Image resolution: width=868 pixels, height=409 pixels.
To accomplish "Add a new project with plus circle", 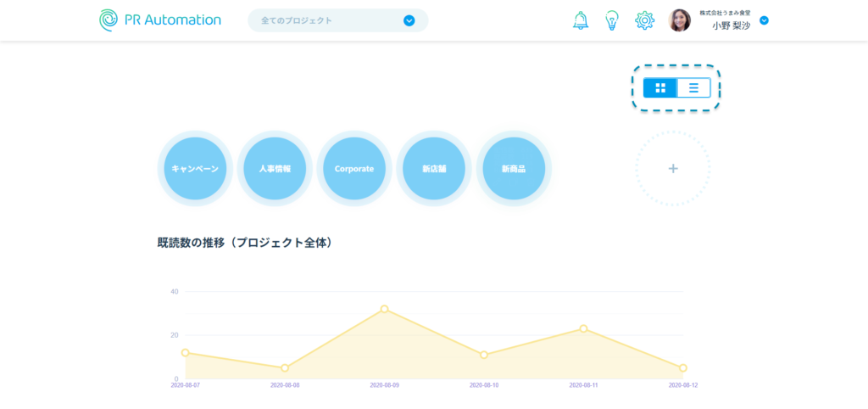I will (673, 169).
